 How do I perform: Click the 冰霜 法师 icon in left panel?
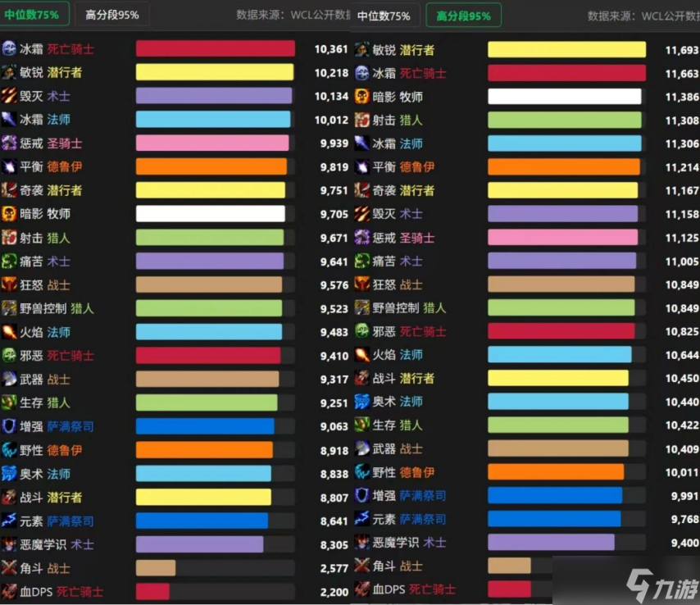(9, 119)
